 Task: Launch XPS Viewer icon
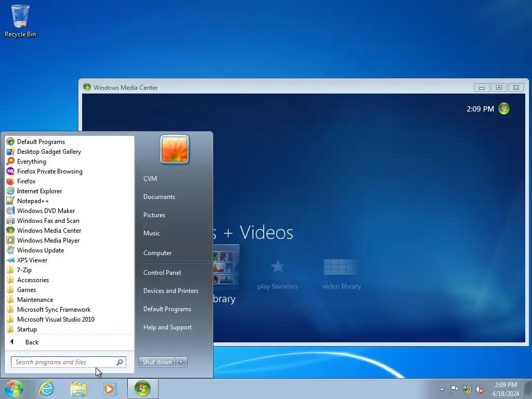click(x=10, y=260)
